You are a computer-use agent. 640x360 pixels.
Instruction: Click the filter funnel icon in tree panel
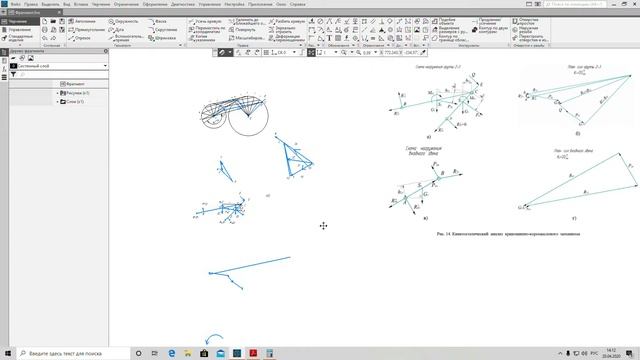[13, 75]
